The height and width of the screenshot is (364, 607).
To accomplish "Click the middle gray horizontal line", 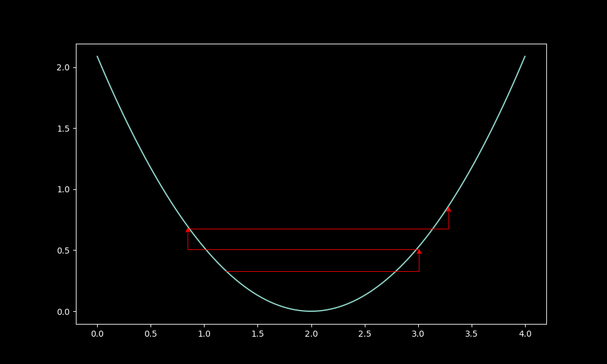I will (x=303, y=249).
